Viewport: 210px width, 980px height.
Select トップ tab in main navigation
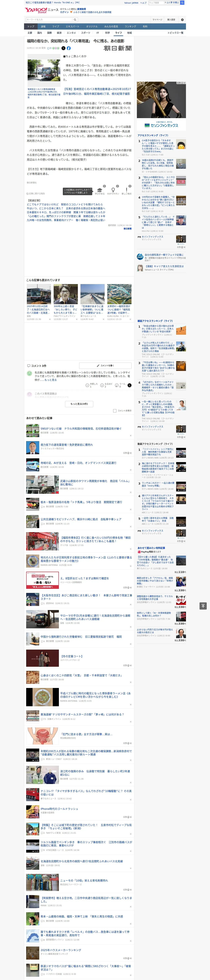[x=31, y=26]
